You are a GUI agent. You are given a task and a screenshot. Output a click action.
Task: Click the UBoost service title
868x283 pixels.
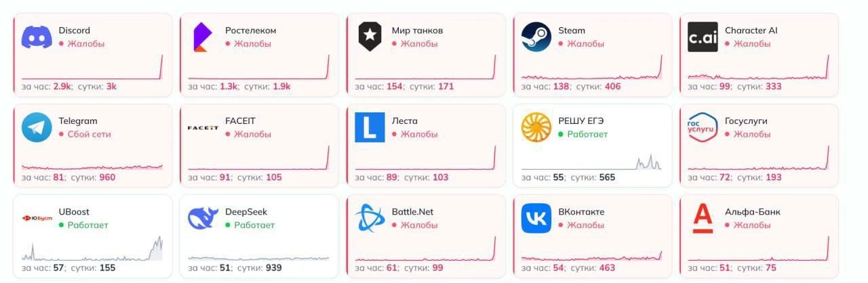point(74,212)
